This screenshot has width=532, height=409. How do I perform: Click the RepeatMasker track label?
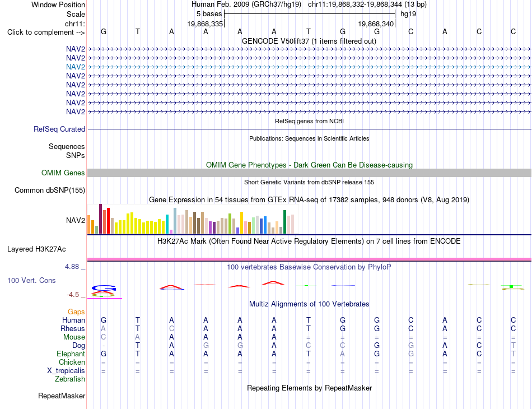tap(62, 396)
